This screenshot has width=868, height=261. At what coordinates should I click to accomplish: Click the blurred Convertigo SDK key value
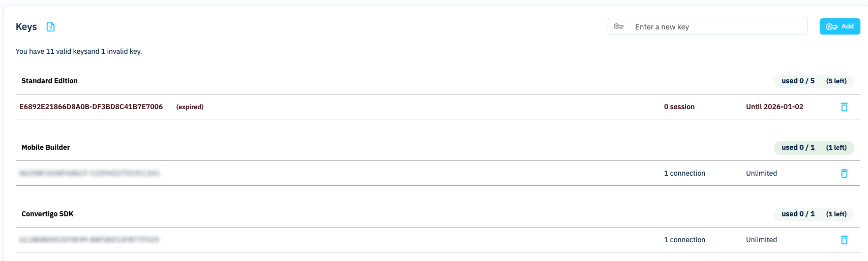(x=89, y=240)
